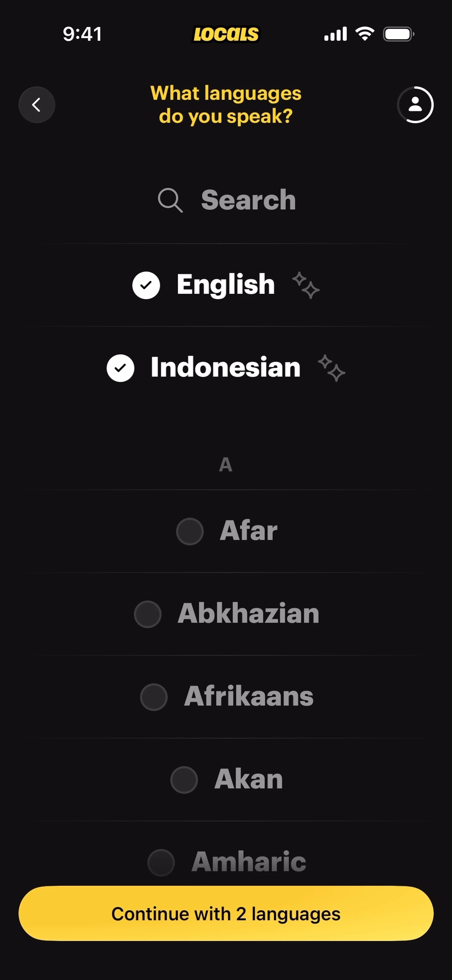Tap the back arrow button
The image size is (452, 980).
click(37, 105)
